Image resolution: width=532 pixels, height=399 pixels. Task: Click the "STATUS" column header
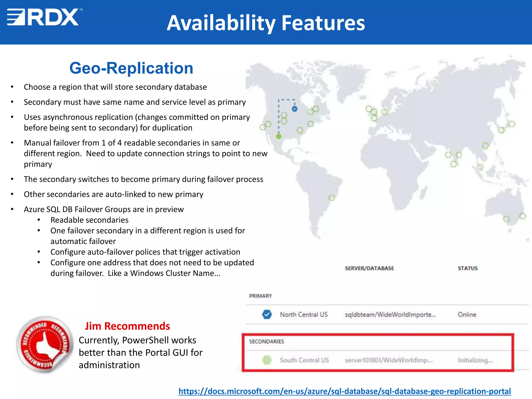[468, 268]
